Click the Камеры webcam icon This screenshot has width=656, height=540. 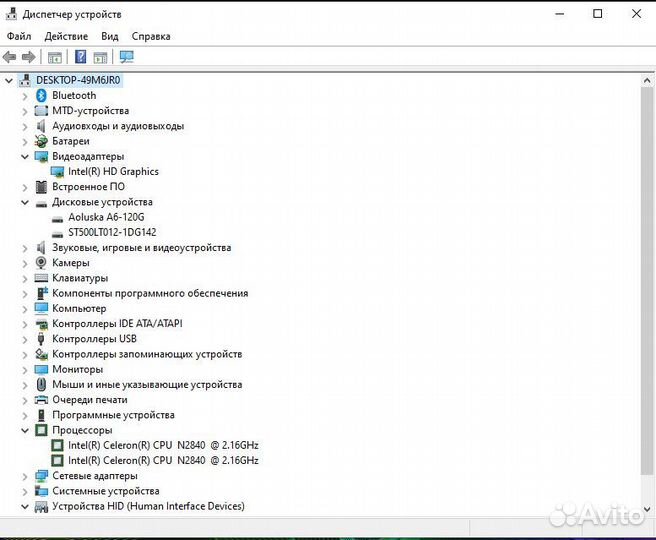coord(41,263)
